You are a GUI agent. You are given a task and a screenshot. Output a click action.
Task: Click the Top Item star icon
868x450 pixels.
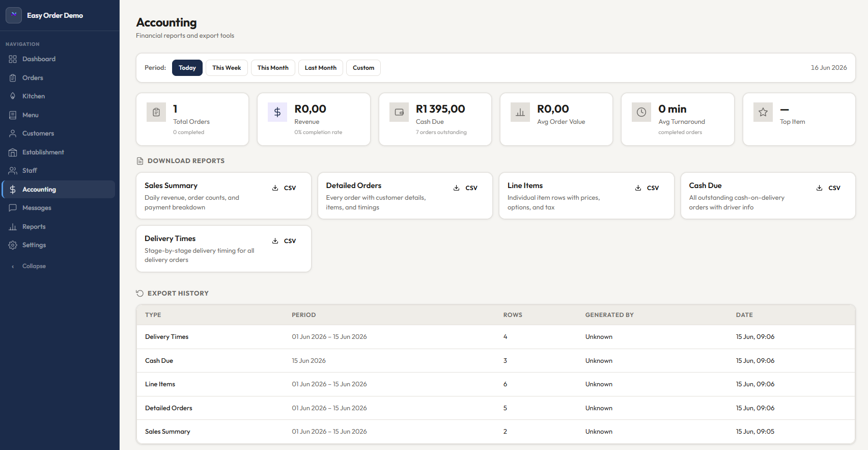coord(763,112)
